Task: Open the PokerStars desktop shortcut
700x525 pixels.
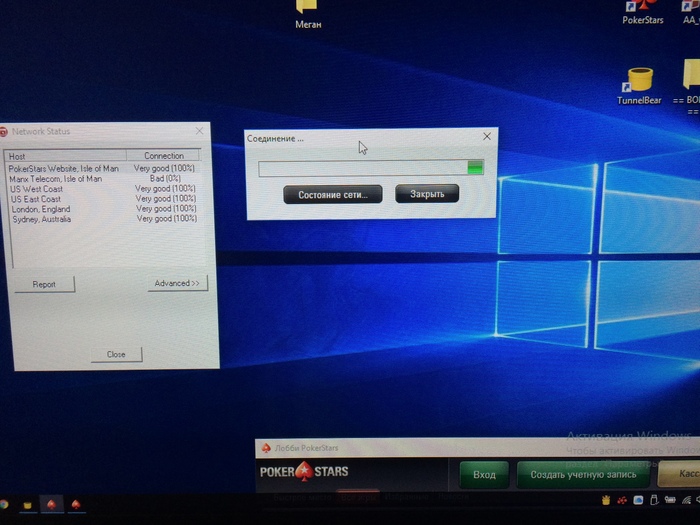Action: (642, 12)
